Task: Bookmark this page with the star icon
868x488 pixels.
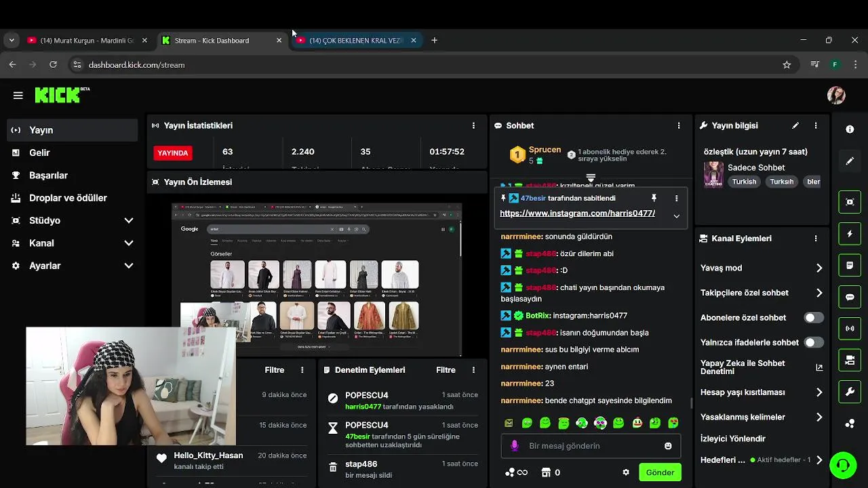Action: pyautogui.click(x=787, y=65)
